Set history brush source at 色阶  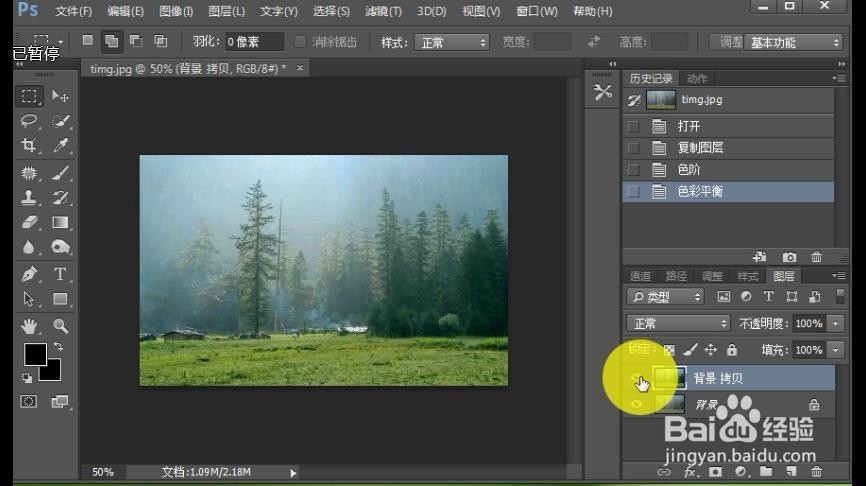point(633,170)
